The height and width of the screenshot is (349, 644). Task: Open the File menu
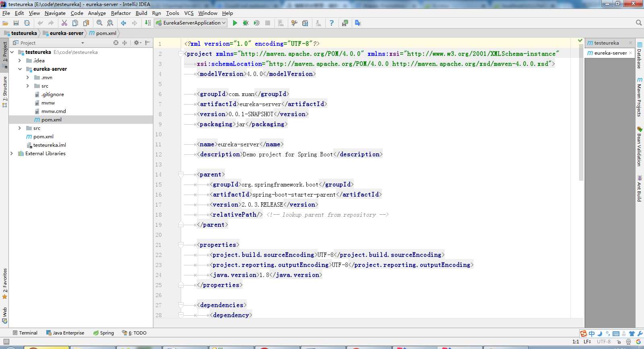[6, 13]
